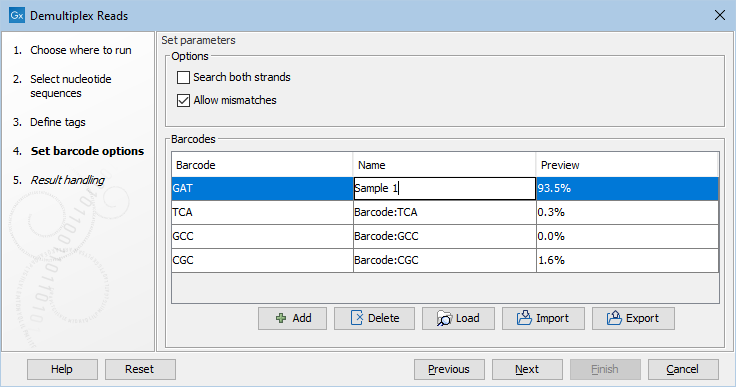Click the Export tray icon

point(614,318)
